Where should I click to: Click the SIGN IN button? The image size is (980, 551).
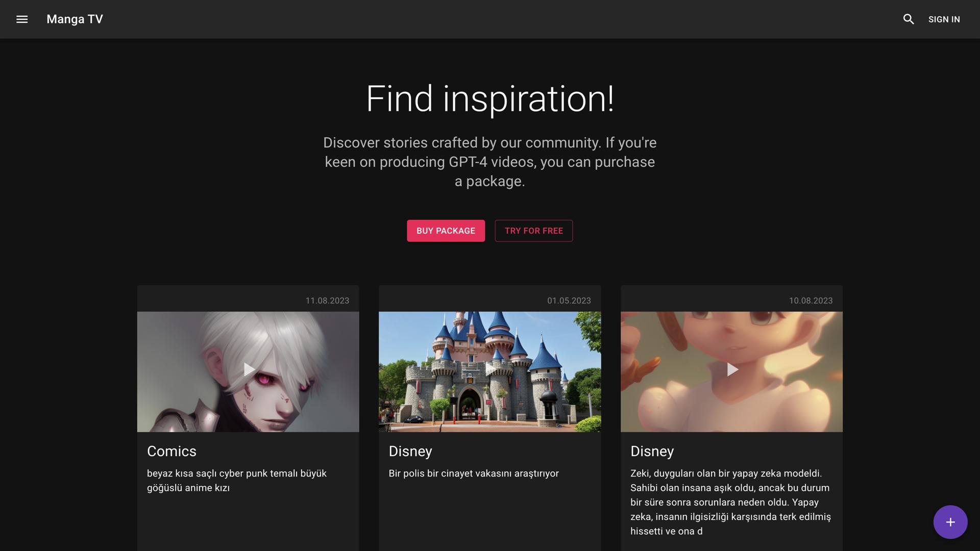pos(944,19)
